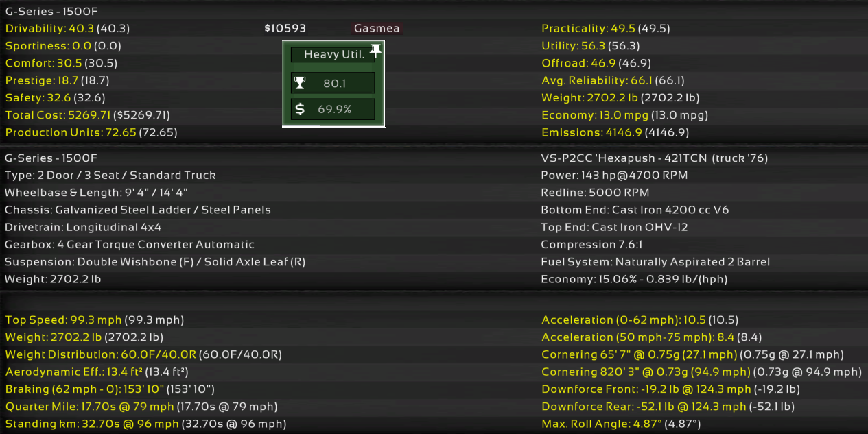Click the 69.9% affordability field
This screenshot has height=434, width=868.
point(333,109)
